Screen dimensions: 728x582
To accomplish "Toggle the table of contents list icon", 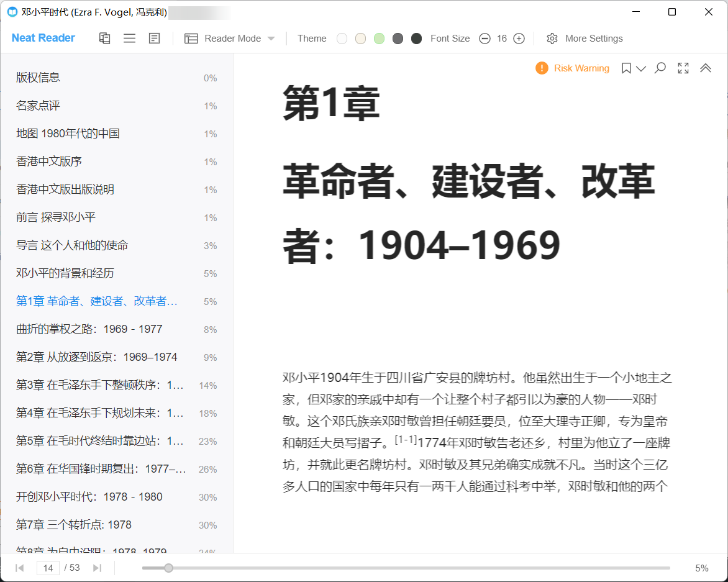I will tap(129, 39).
